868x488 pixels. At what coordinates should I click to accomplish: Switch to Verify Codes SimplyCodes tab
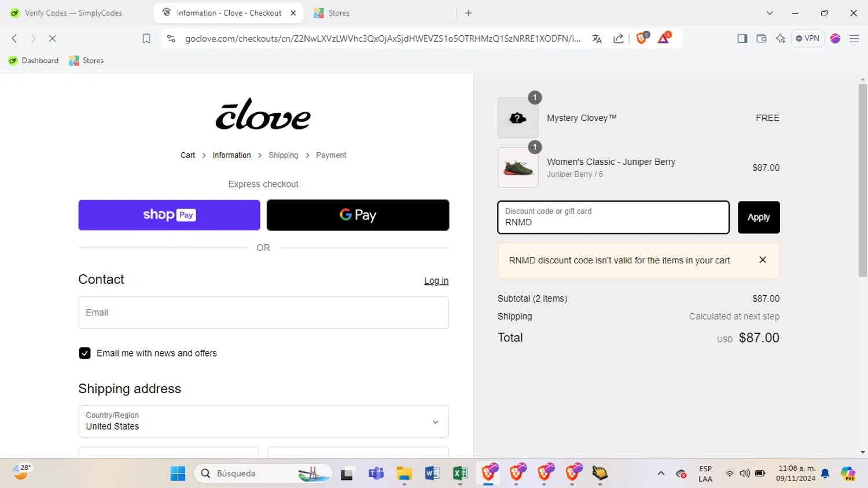coord(74,13)
